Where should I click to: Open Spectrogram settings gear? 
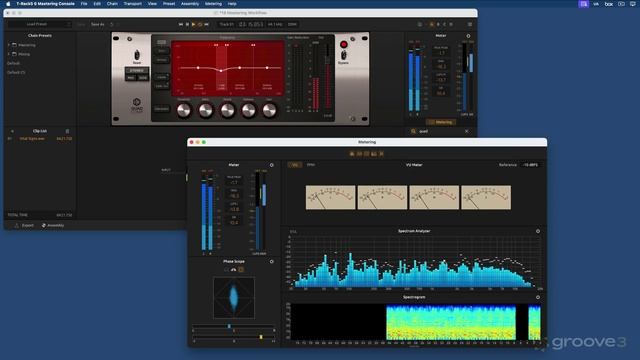point(538,298)
